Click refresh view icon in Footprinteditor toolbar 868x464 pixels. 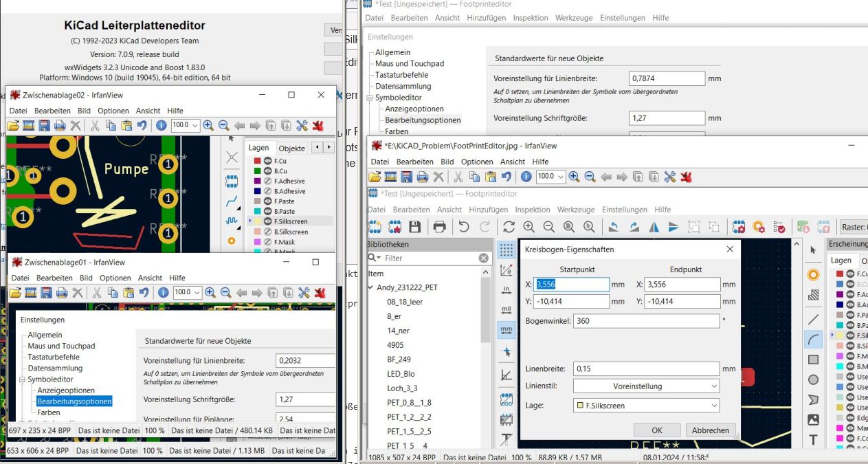[x=509, y=227]
